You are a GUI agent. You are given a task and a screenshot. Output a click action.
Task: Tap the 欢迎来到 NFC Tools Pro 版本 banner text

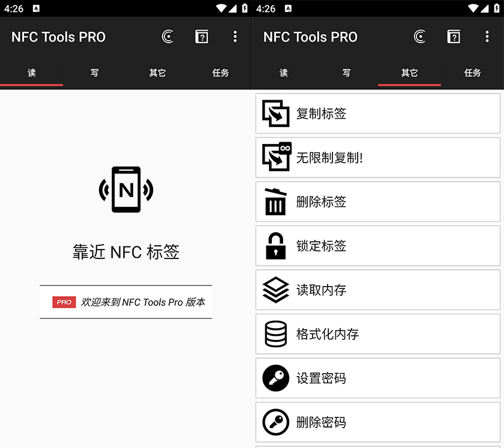pos(143,302)
